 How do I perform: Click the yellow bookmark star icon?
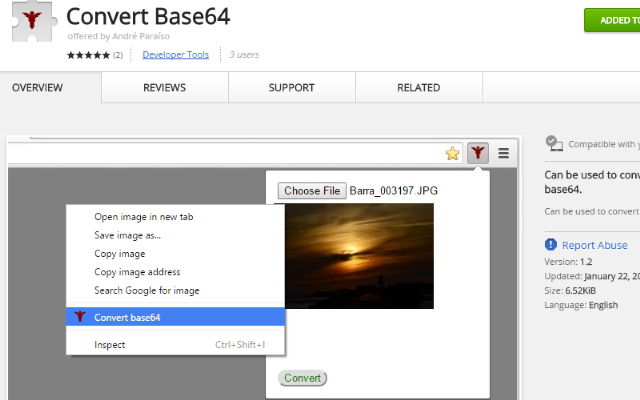[x=452, y=153]
